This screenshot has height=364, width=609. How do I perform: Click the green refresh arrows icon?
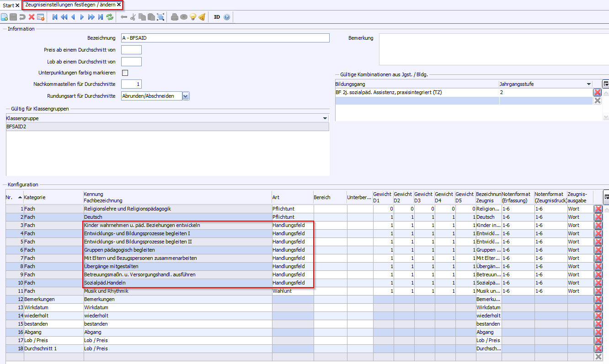pos(110,17)
